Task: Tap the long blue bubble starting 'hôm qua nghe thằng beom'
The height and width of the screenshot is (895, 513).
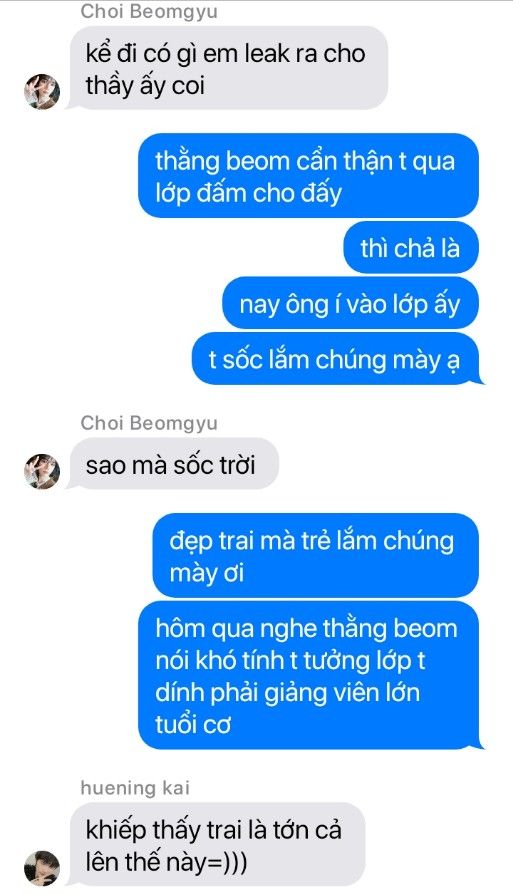Action: pos(309,675)
